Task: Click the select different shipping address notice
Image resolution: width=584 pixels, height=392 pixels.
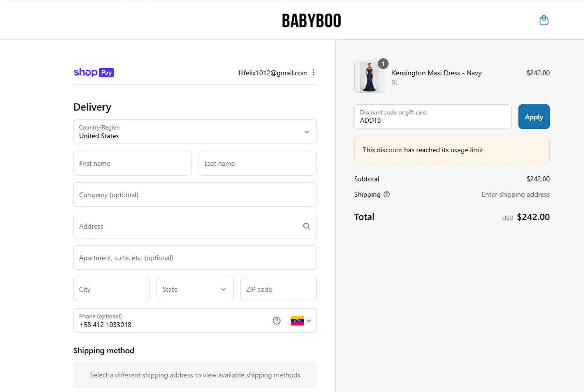Action: [x=195, y=375]
